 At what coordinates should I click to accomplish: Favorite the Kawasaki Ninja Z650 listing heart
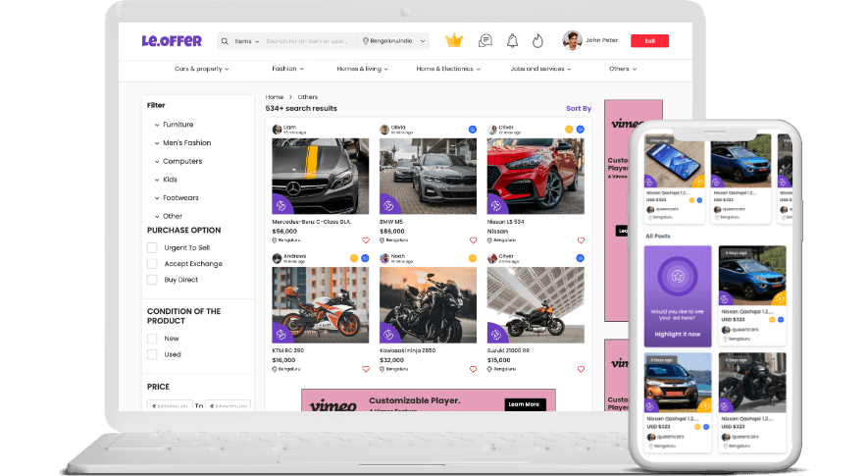click(473, 369)
